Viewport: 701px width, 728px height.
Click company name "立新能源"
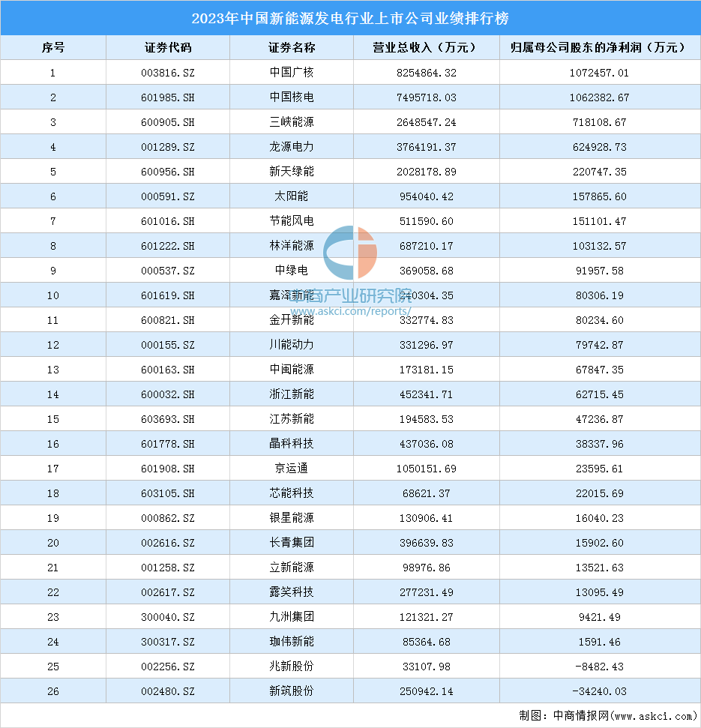click(292, 568)
